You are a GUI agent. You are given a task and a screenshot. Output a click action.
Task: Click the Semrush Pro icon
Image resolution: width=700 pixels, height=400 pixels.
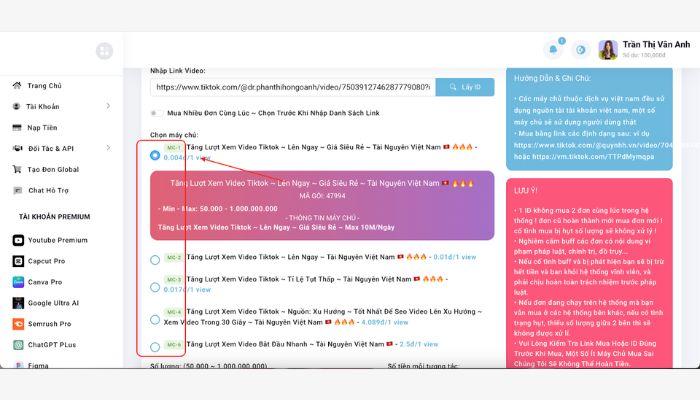18,324
